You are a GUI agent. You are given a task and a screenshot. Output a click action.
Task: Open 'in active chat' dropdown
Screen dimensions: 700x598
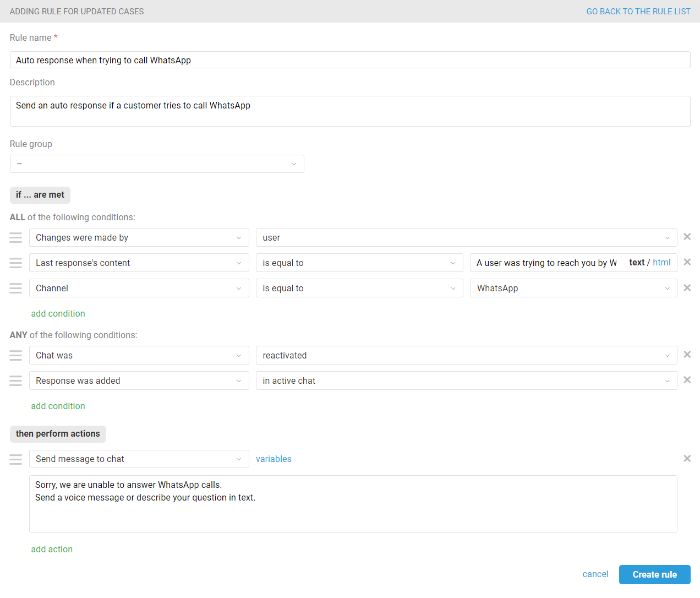pyautogui.click(x=466, y=380)
